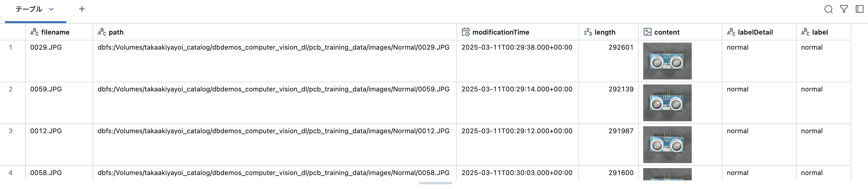Click the horizontal scrollbar at the bottom

(436, 184)
